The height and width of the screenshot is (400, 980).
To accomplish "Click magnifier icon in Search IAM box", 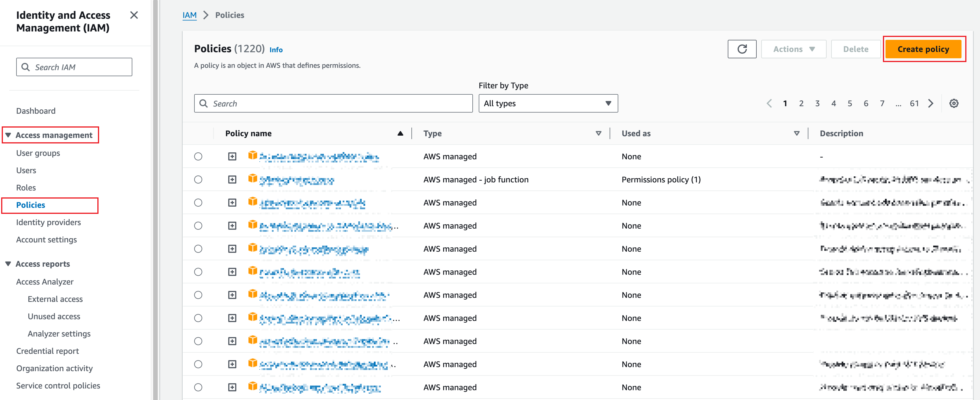I will [25, 67].
